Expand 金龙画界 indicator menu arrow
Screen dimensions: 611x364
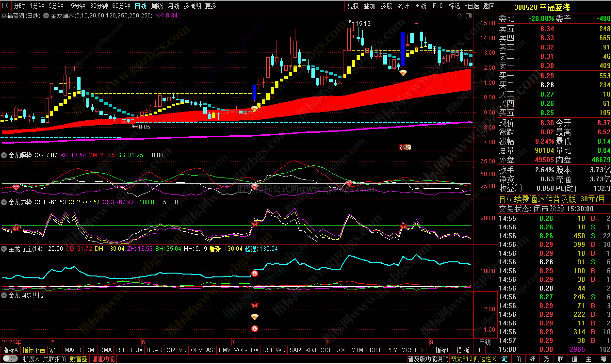point(46,16)
